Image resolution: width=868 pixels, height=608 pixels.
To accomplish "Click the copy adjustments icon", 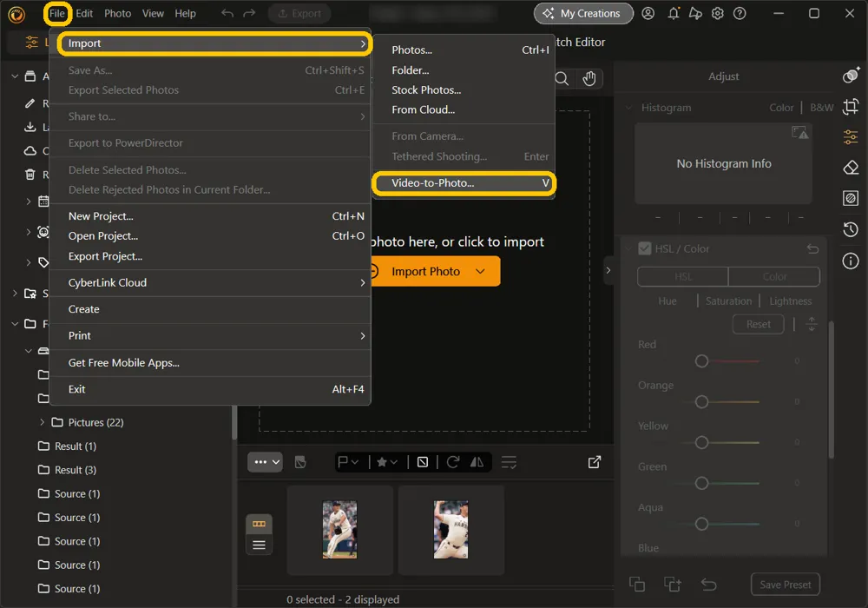I will tap(637, 585).
